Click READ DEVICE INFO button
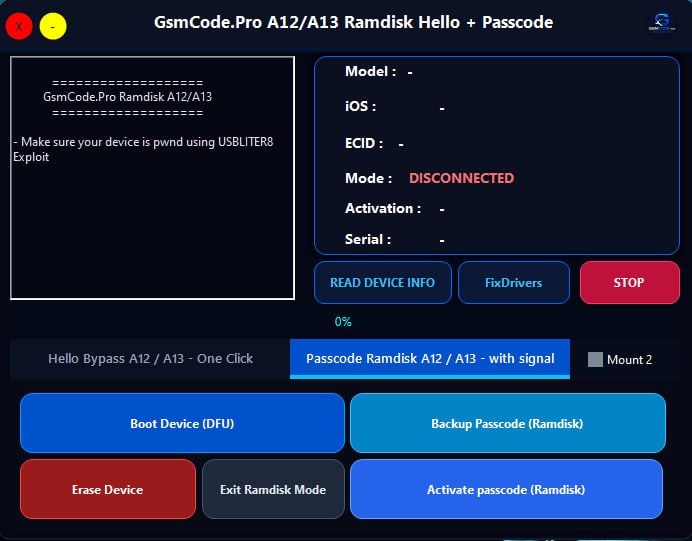The image size is (692, 541). click(383, 282)
